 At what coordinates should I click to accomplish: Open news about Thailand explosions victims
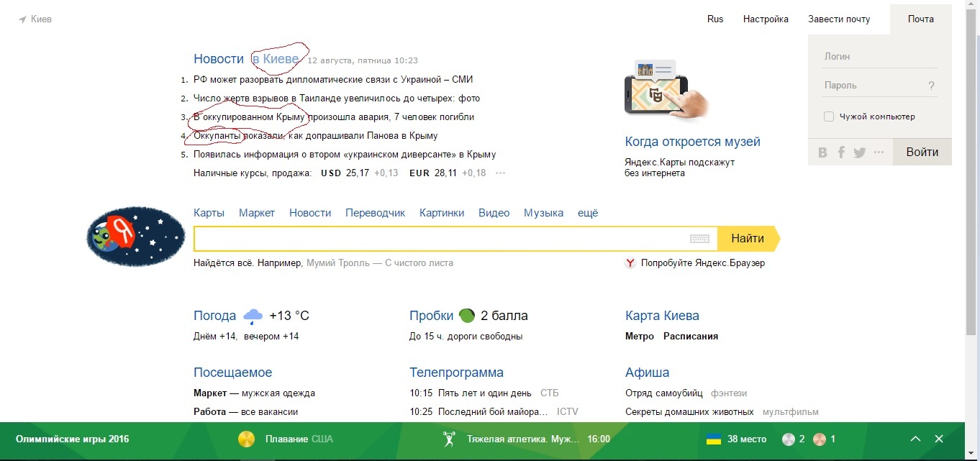click(x=337, y=99)
